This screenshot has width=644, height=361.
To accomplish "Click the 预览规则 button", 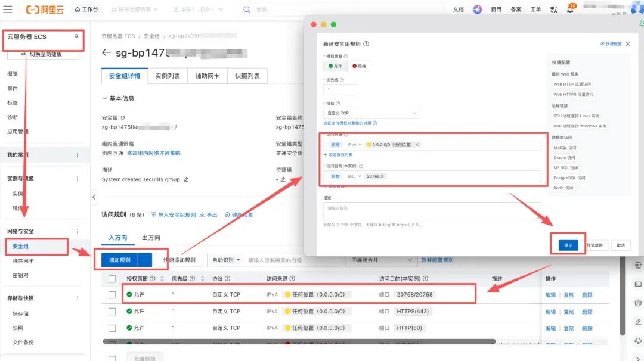I will tap(595, 245).
